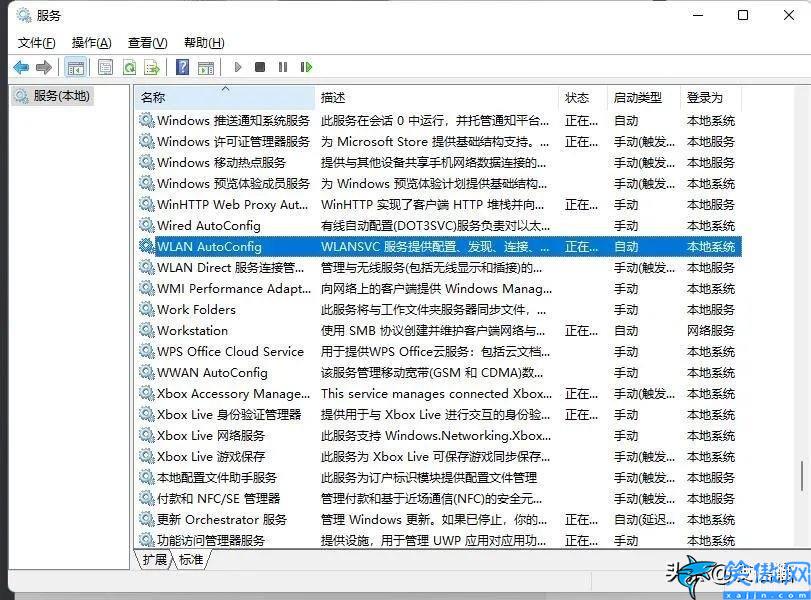The width and height of the screenshot is (811, 600).
Task: Toggle the action pane toolbar icon
Action: [x=206, y=67]
